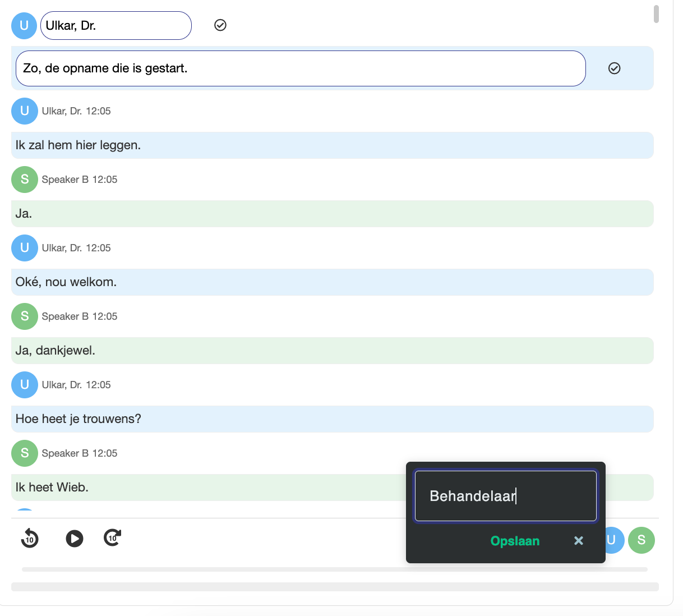This screenshot has width=683, height=616.
Task: Confirm the edited speaker name with the checkmark
Action: coord(220,25)
